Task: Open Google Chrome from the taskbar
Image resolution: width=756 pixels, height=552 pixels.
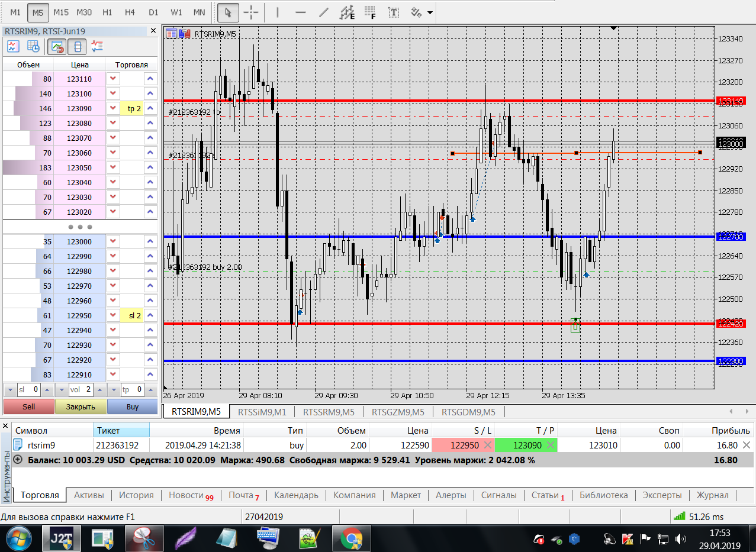Action: tap(351, 538)
